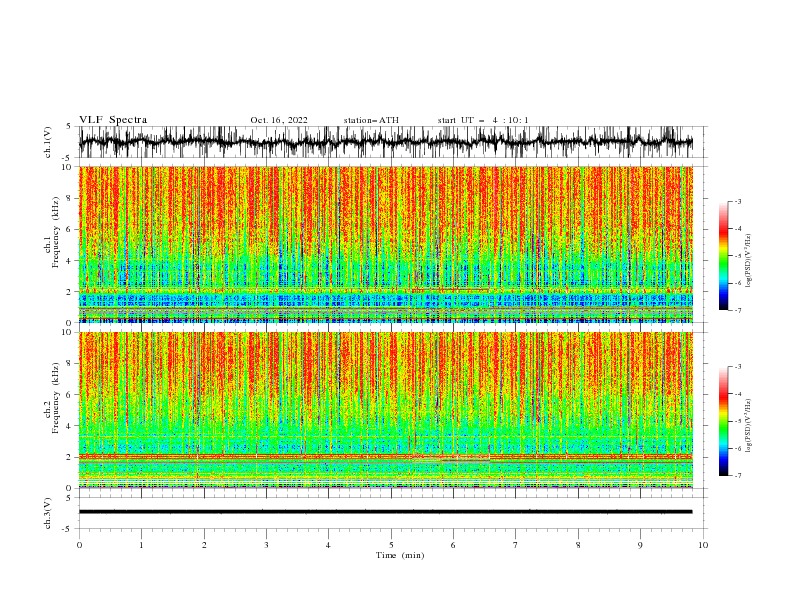Click the 'VLF Spectra' title text
Image resolution: width=792 pixels, height=612 pixels.
(113, 120)
